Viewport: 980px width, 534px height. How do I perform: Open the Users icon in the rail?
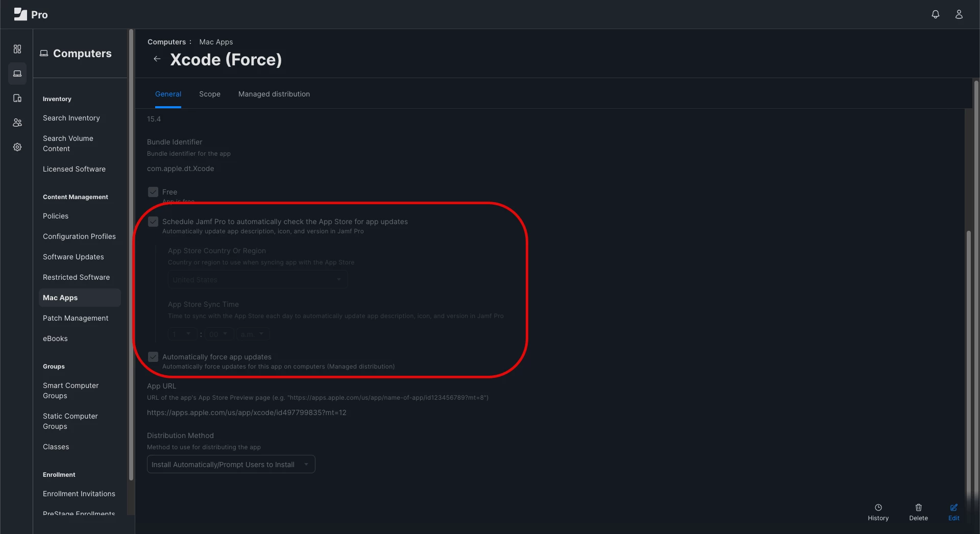coord(17,123)
